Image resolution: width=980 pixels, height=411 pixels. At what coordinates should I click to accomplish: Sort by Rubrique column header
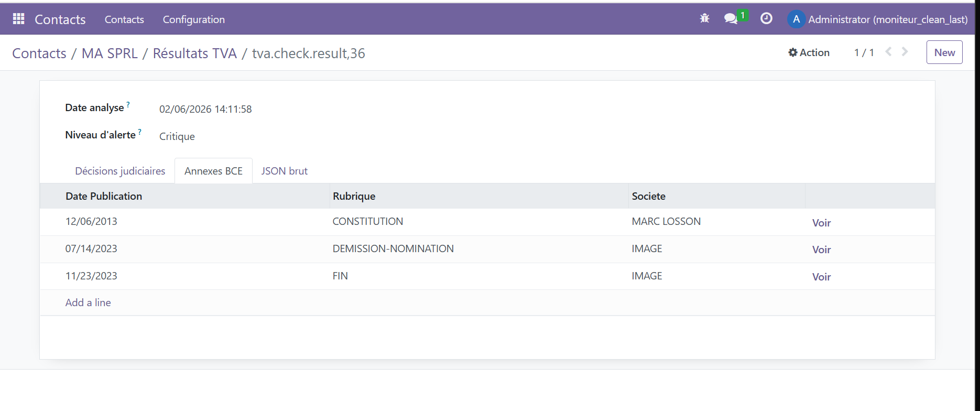[x=479, y=196]
